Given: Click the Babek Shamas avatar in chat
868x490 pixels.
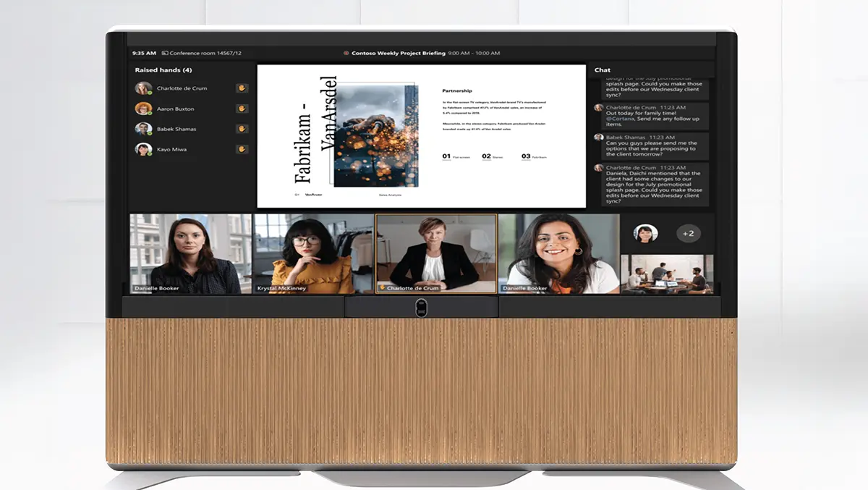Looking at the screenshot, I should [x=599, y=137].
